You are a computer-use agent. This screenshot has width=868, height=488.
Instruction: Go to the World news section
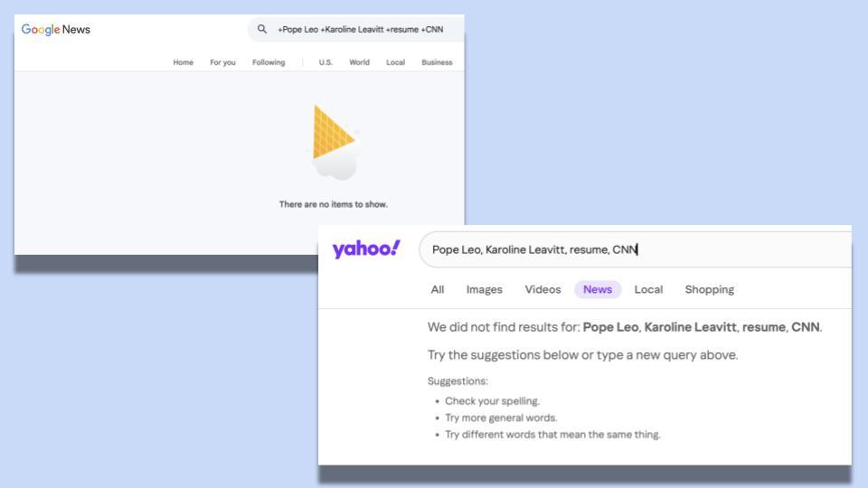pos(359,62)
